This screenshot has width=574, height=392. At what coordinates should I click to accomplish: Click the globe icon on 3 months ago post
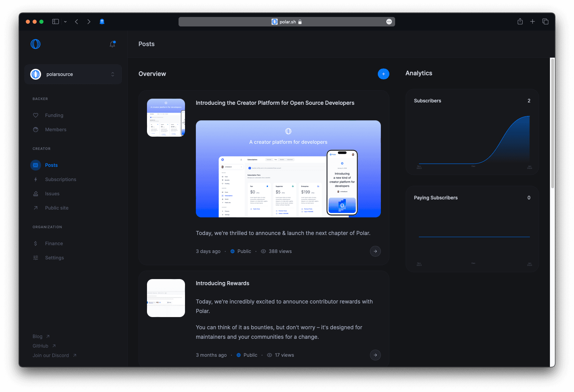pyautogui.click(x=239, y=355)
